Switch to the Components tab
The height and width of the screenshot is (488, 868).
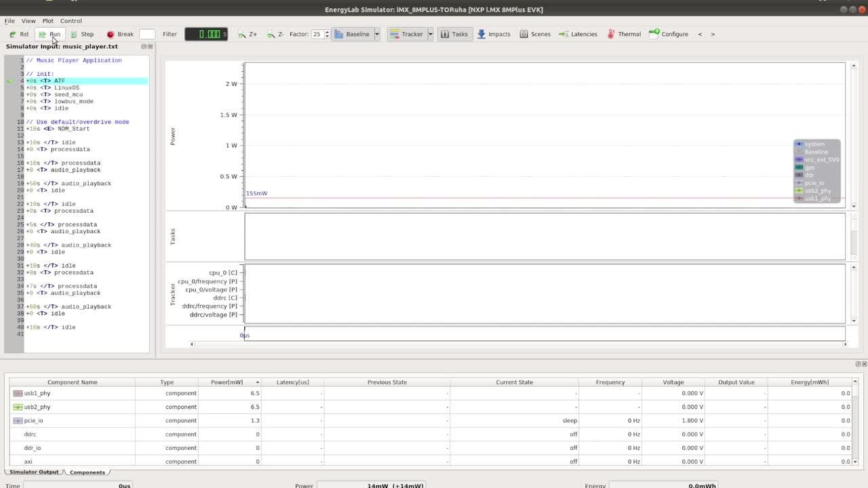(87, 472)
